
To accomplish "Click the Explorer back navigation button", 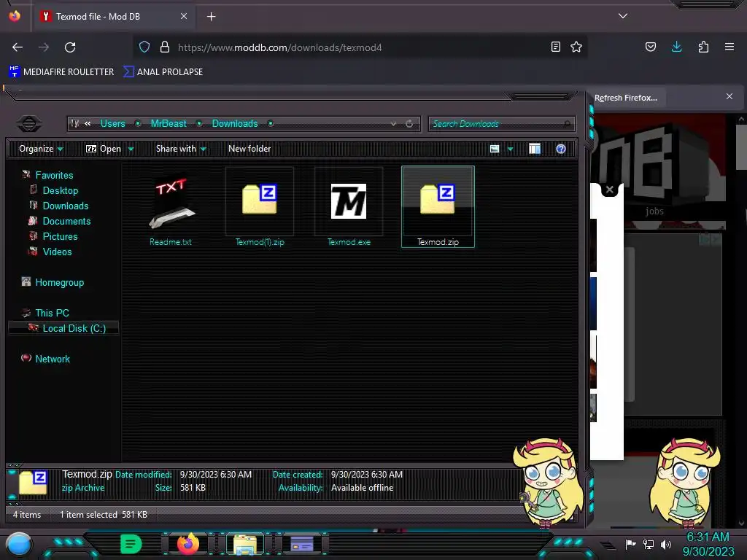I will click(x=29, y=124).
